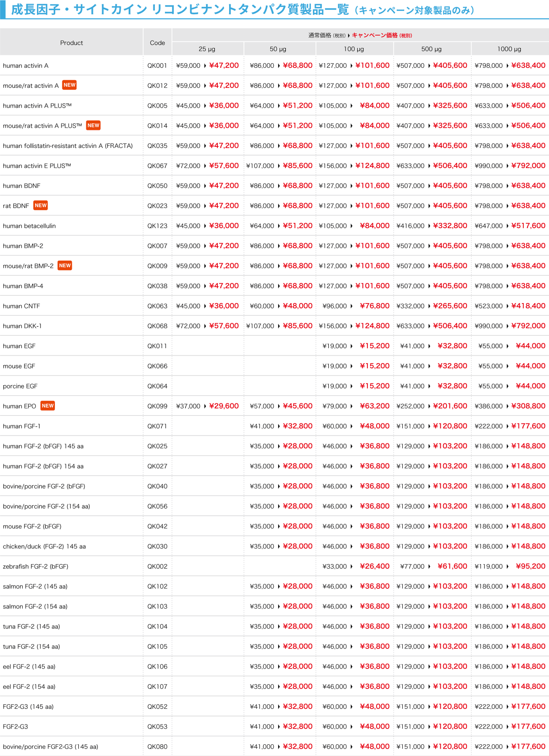Click product code QK068 for human DKK-1

pyautogui.click(x=157, y=326)
